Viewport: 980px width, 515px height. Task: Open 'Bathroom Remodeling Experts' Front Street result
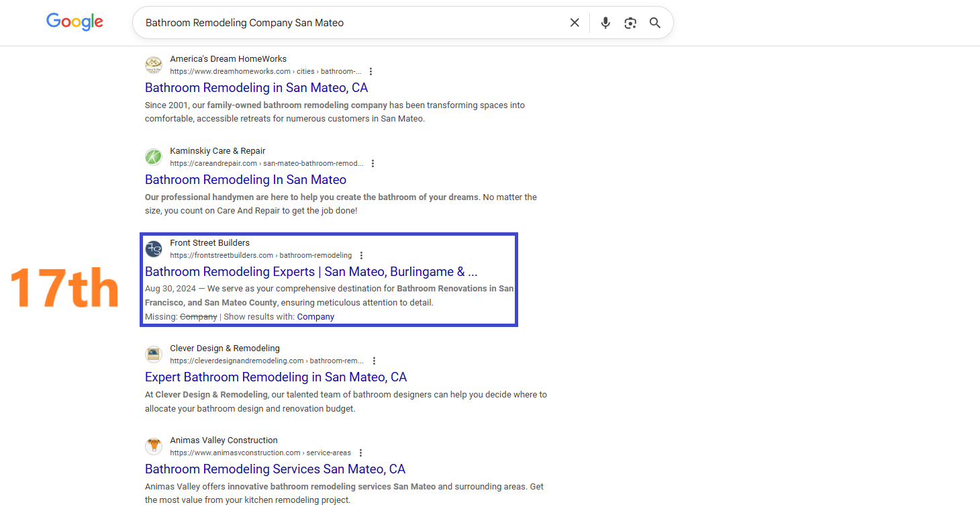(x=311, y=272)
